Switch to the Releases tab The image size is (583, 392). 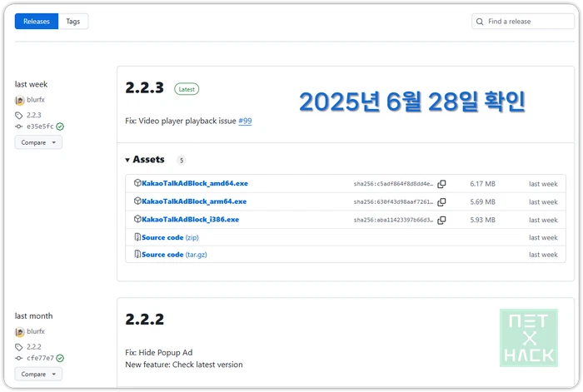tap(37, 21)
